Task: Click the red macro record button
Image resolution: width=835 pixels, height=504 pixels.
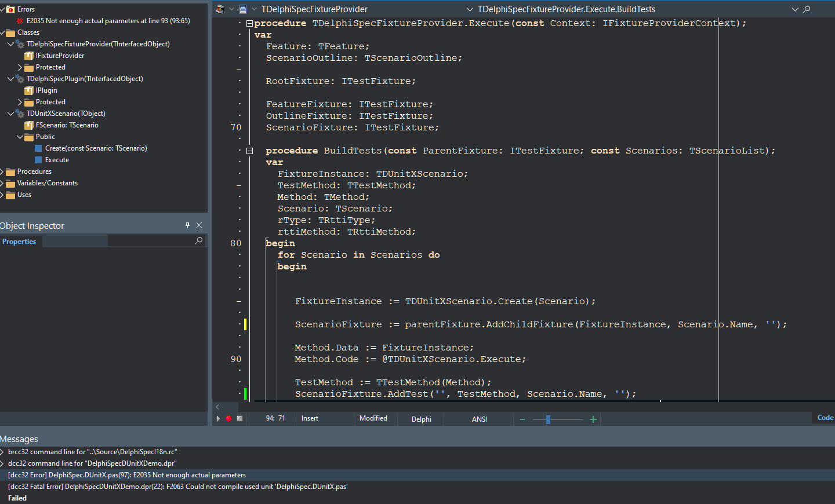Action: (x=228, y=418)
